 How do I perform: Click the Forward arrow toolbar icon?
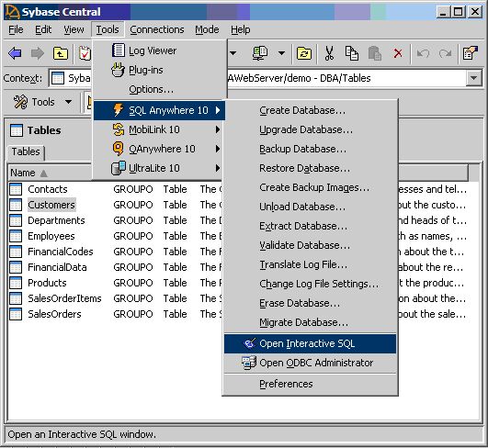click(38, 53)
